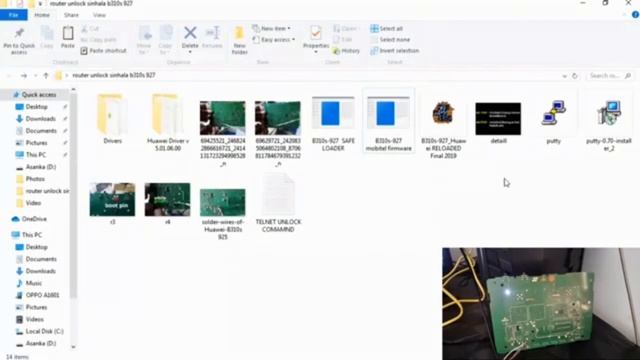The height and width of the screenshot is (360, 640).
Task: Open the File tab
Action: (14, 15)
